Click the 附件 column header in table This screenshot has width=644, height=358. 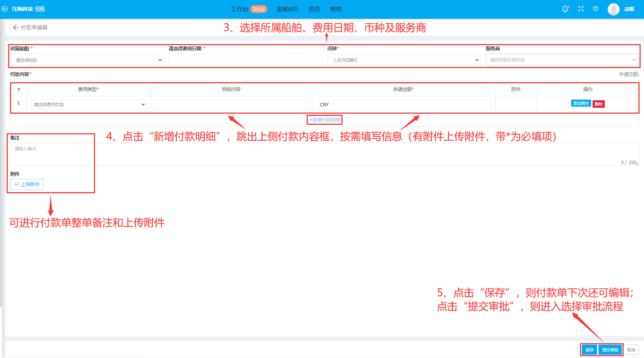click(x=516, y=89)
